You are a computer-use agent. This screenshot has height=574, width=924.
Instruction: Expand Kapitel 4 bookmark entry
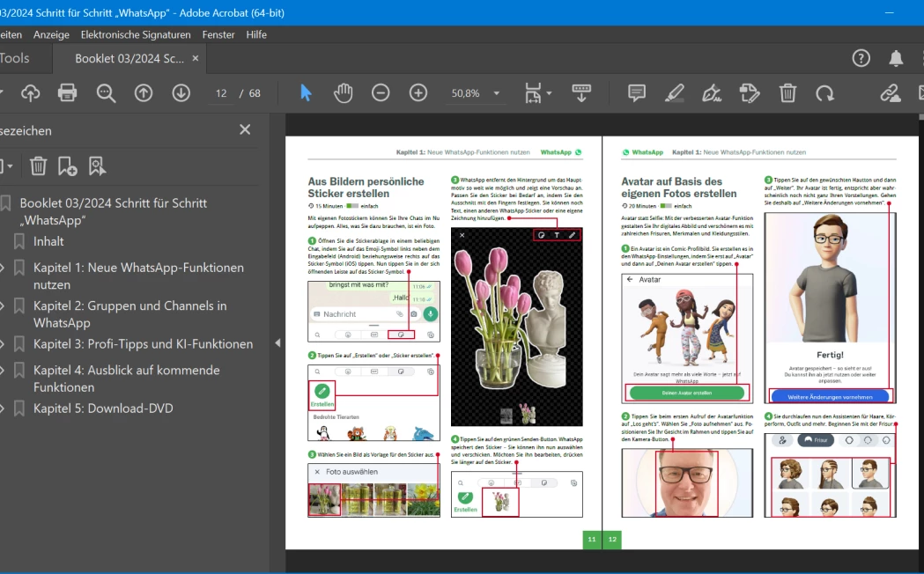pos(3,371)
